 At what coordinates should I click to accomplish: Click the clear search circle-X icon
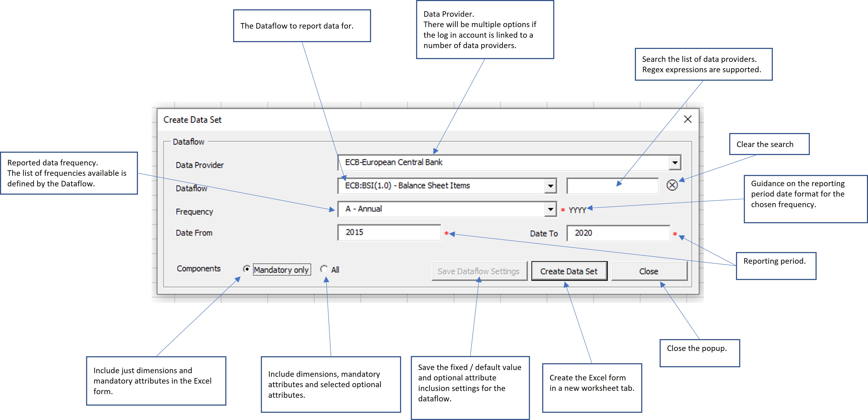point(672,185)
